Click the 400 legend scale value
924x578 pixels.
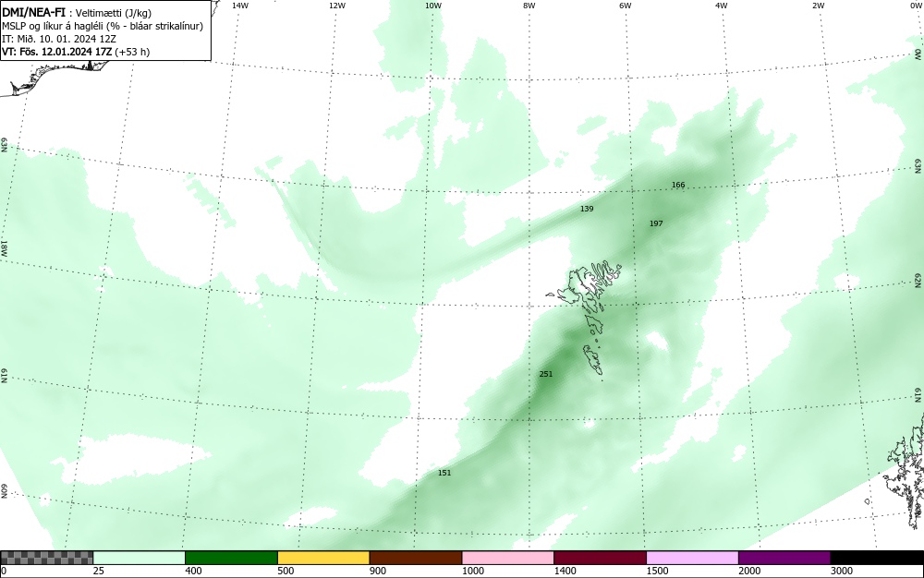193,571
